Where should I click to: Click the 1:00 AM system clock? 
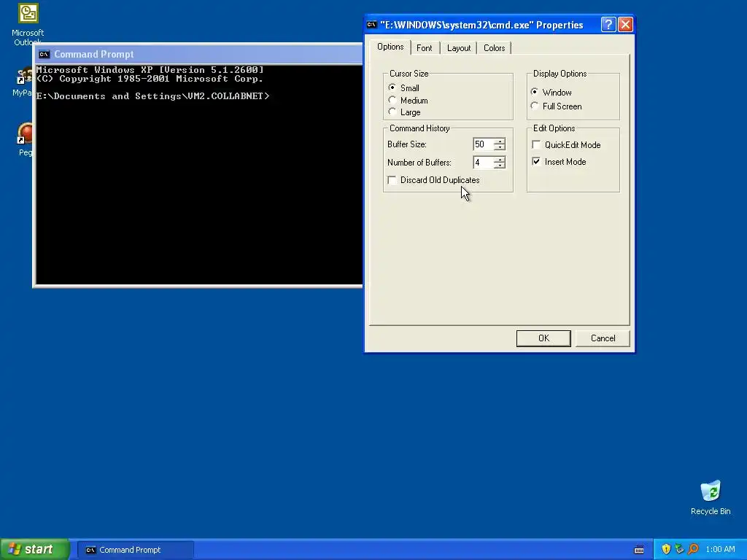[720, 550]
